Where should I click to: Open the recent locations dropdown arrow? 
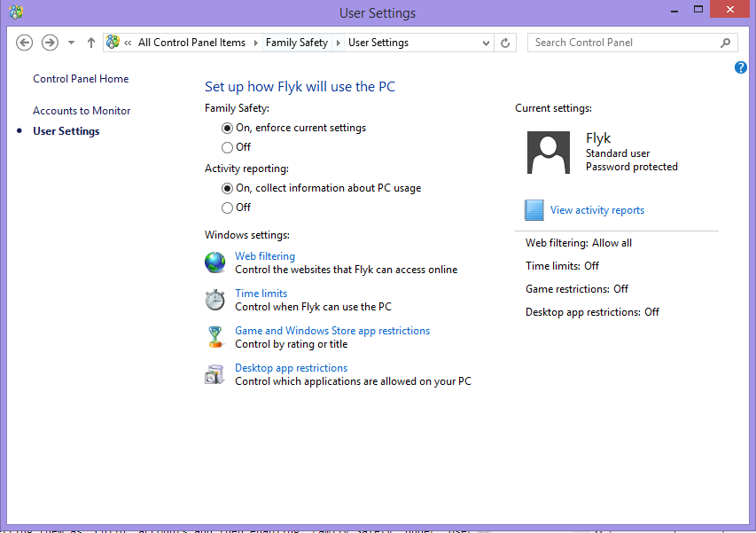(x=72, y=43)
